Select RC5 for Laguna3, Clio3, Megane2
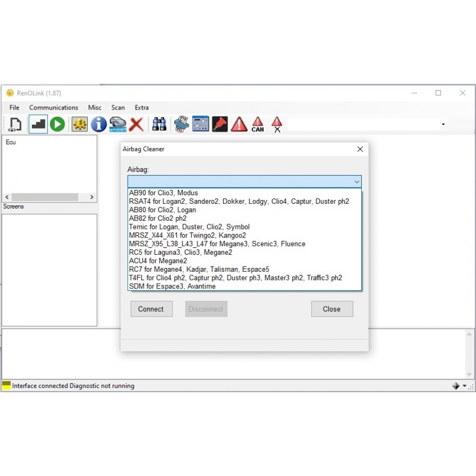The width and height of the screenshot is (476, 476). tap(180, 252)
